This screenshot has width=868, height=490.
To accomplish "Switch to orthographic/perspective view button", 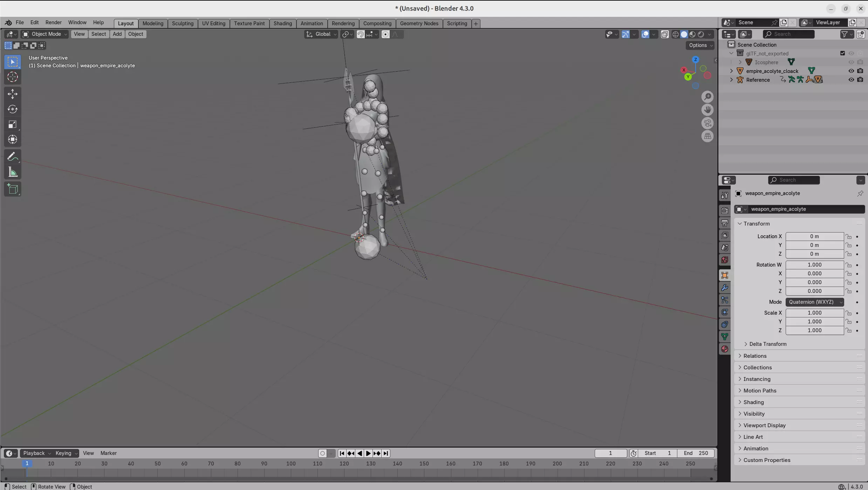I will coord(708,136).
